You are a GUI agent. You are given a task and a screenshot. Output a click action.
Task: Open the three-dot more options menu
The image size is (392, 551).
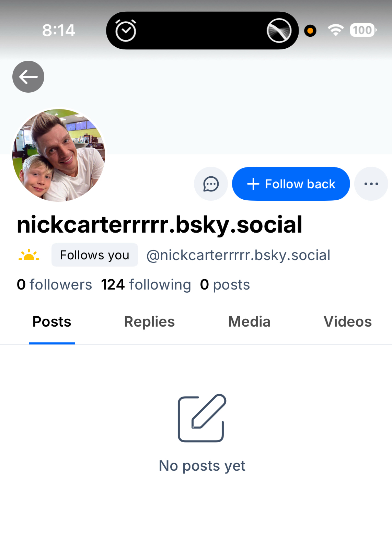[371, 184]
